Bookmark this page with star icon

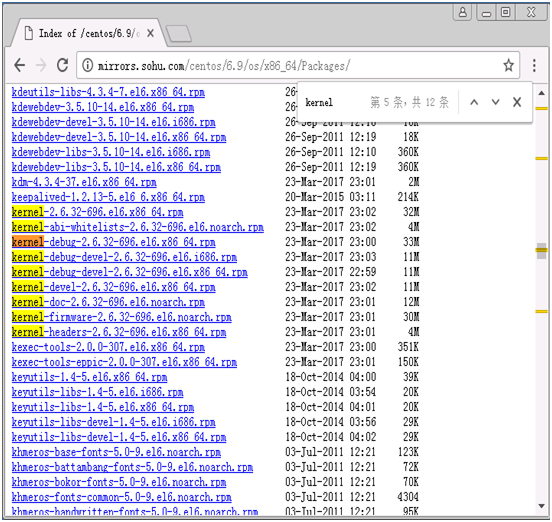pyautogui.click(x=508, y=65)
